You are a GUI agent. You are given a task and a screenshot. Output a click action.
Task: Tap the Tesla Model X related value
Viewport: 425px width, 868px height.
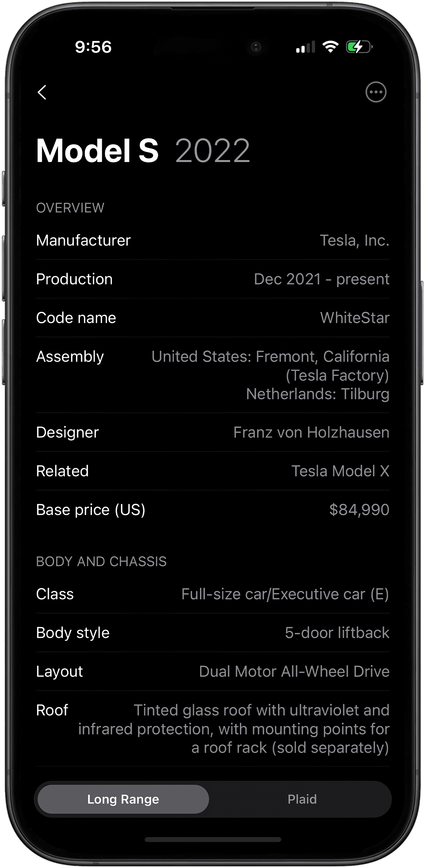pos(340,471)
